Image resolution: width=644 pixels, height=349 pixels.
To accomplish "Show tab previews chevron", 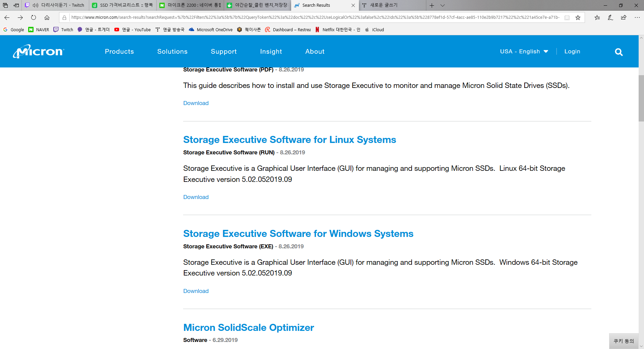I will pyautogui.click(x=442, y=5).
